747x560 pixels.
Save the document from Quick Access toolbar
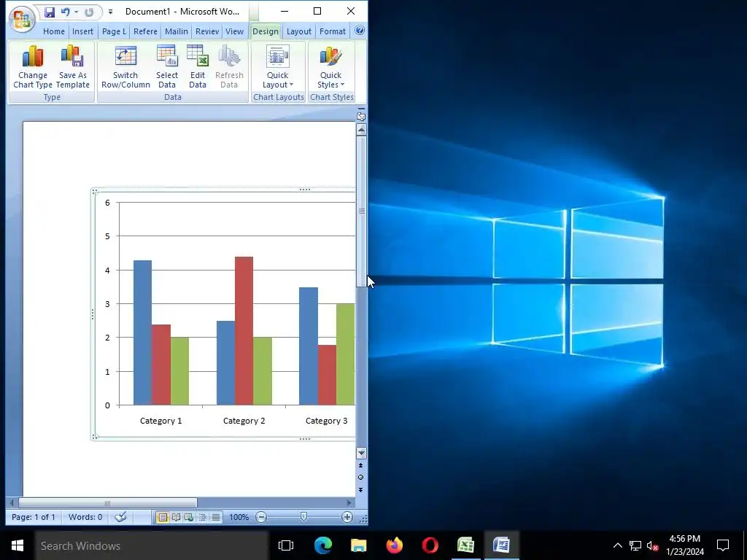pyautogui.click(x=50, y=12)
